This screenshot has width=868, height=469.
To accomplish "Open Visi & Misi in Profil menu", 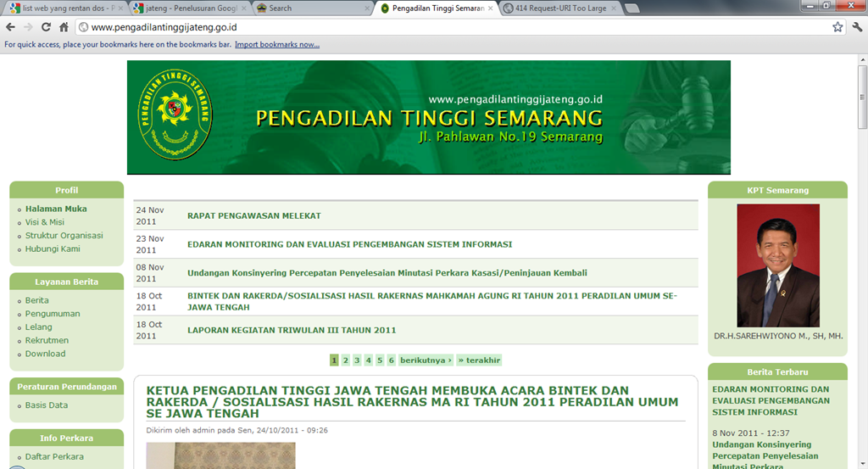I will [44, 222].
